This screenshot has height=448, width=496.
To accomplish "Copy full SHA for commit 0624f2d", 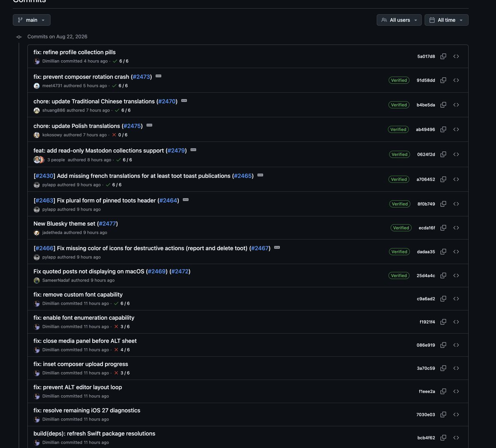I will point(443,154).
